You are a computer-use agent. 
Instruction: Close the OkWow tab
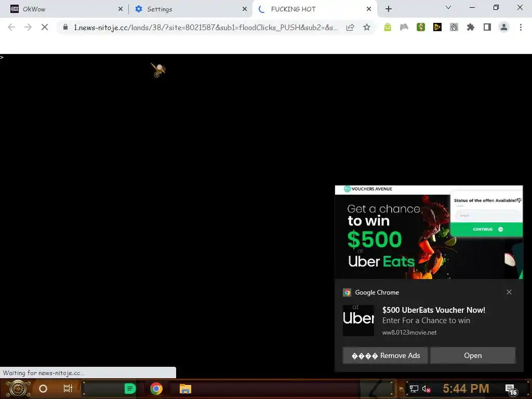[x=121, y=9]
